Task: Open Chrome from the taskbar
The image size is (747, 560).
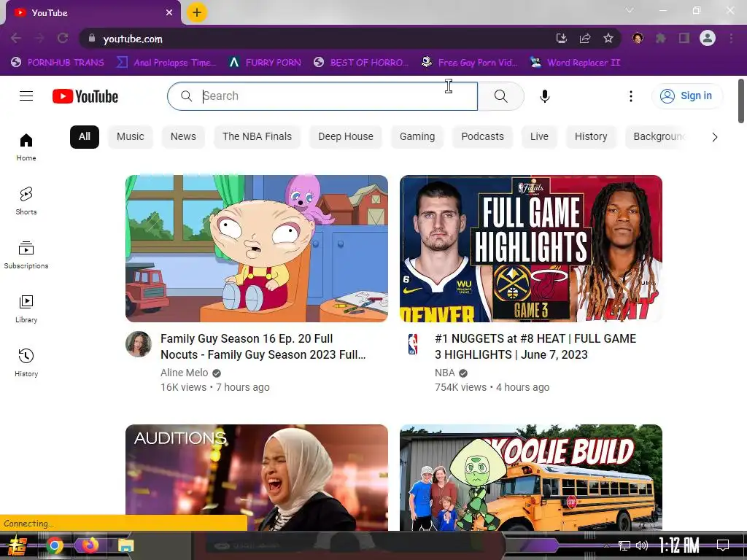Action: tap(54, 545)
